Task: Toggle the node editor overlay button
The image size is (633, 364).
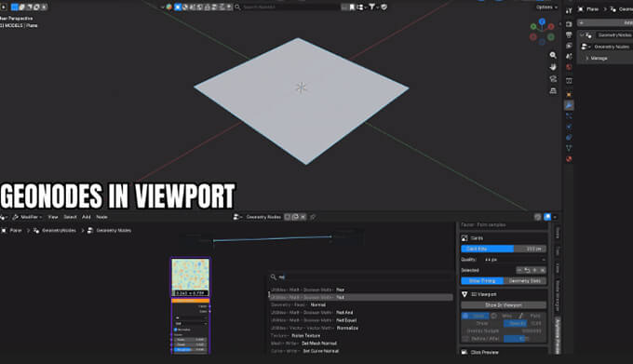Action: point(547,217)
